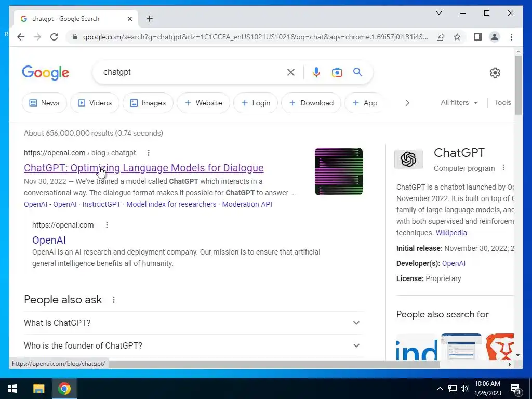Clear the search box text

coord(291,72)
